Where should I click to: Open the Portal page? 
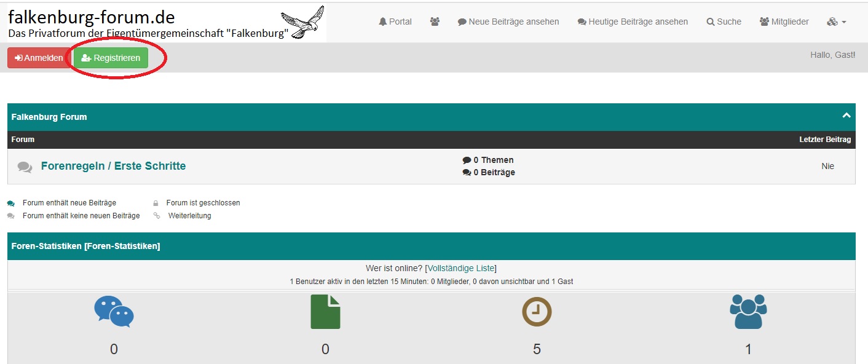point(395,22)
